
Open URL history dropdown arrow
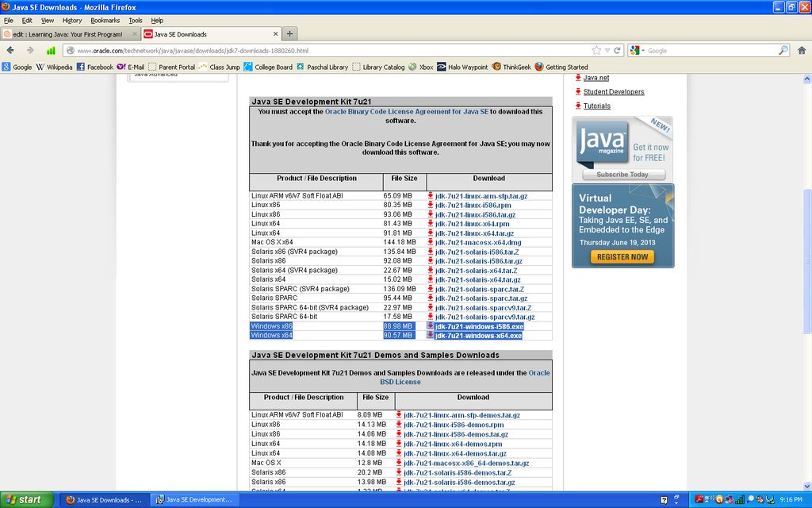pos(607,50)
